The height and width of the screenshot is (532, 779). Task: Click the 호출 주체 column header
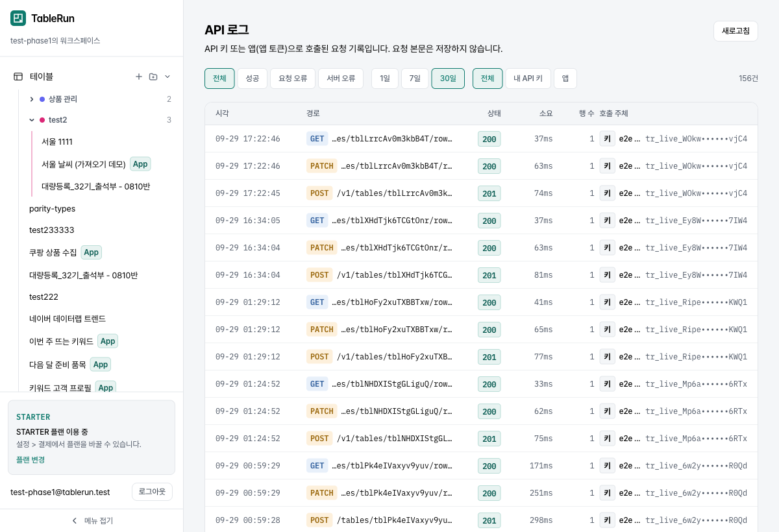click(x=613, y=114)
